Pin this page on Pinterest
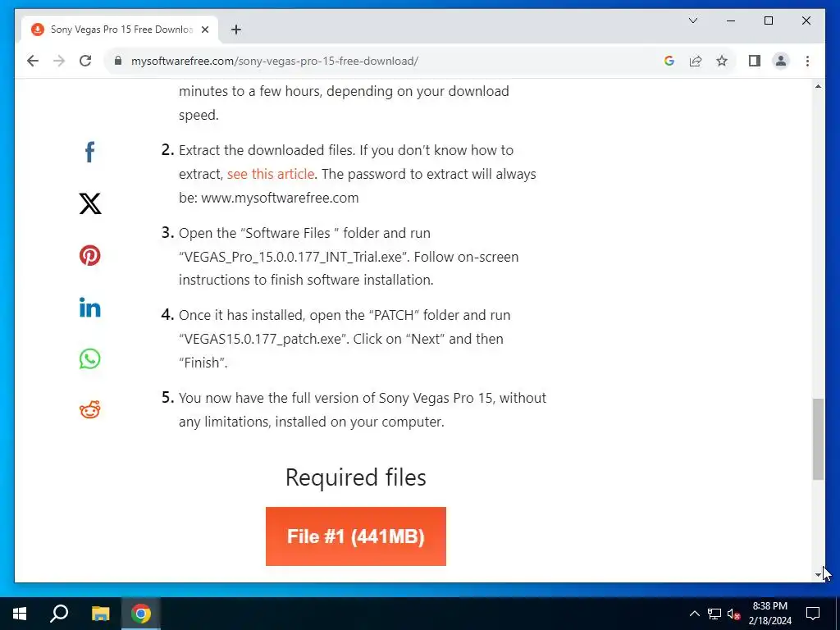This screenshot has width=840, height=630. click(x=90, y=256)
